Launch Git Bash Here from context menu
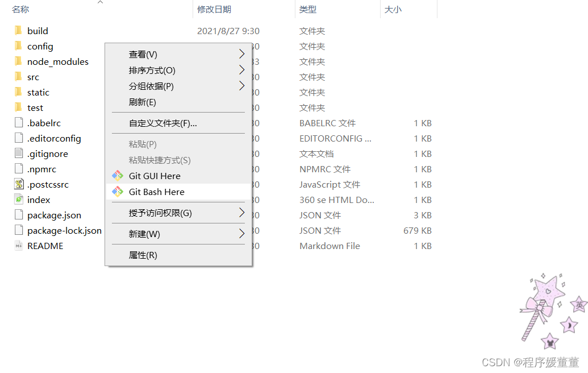 pos(178,192)
